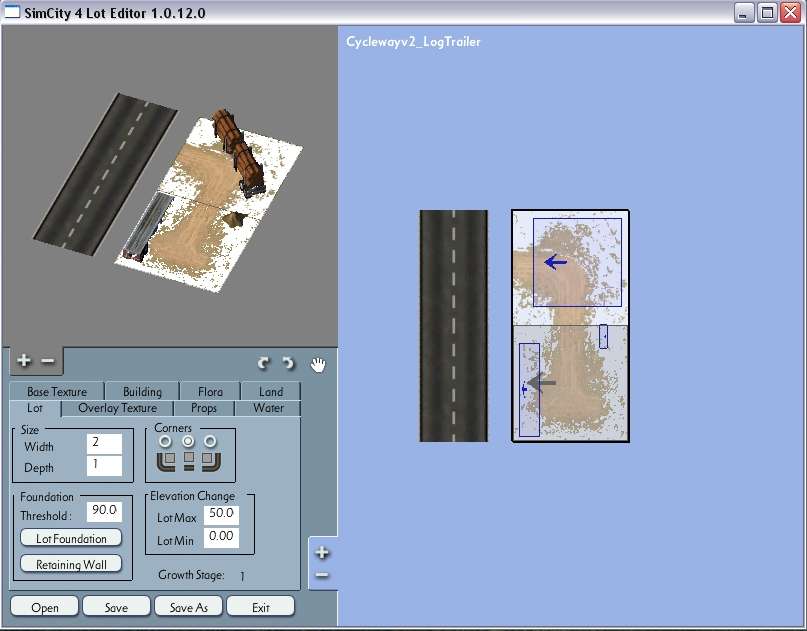The width and height of the screenshot is (807, 631).
Task: Select the road strip in plan view
Action: point(453,325)
